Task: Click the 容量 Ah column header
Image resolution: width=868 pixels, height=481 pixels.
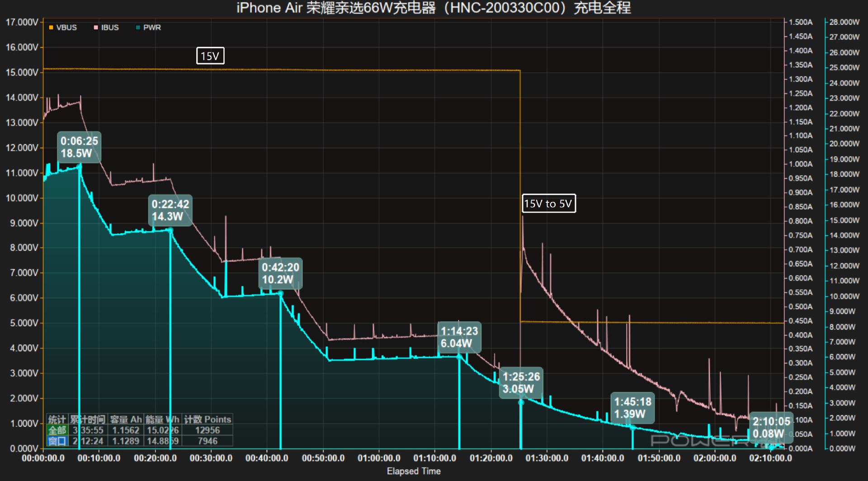Action: tap(126, 420)
